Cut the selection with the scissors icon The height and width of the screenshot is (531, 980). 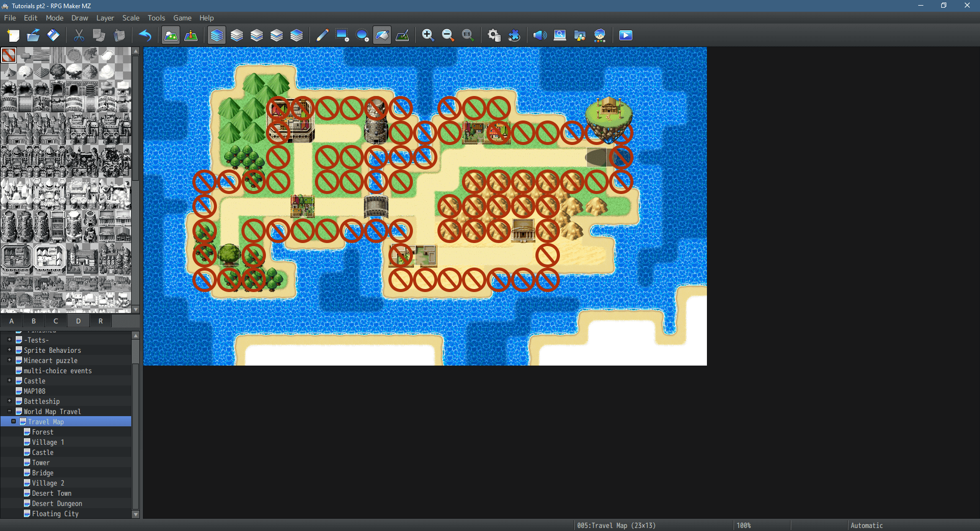[x=79, y=35]
